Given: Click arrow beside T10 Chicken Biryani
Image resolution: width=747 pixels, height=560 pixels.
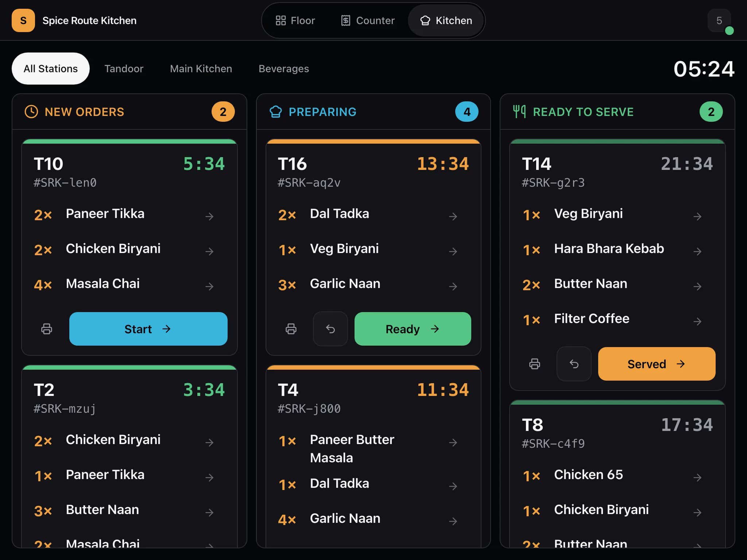Looking at the screenshot, I should point(209,252).
